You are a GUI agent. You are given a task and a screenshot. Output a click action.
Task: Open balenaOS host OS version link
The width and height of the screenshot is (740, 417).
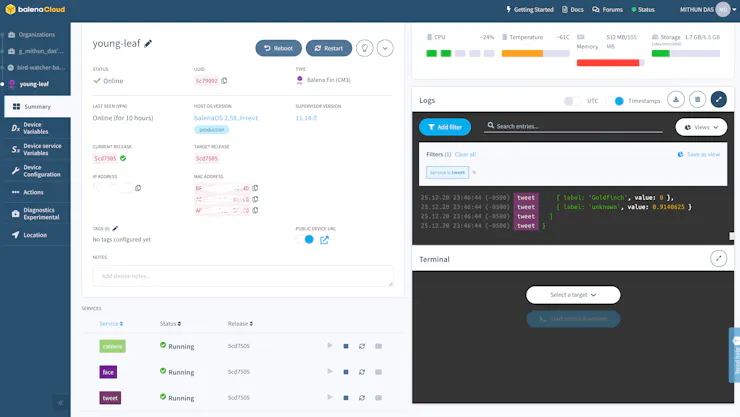[x=226, y=118]
